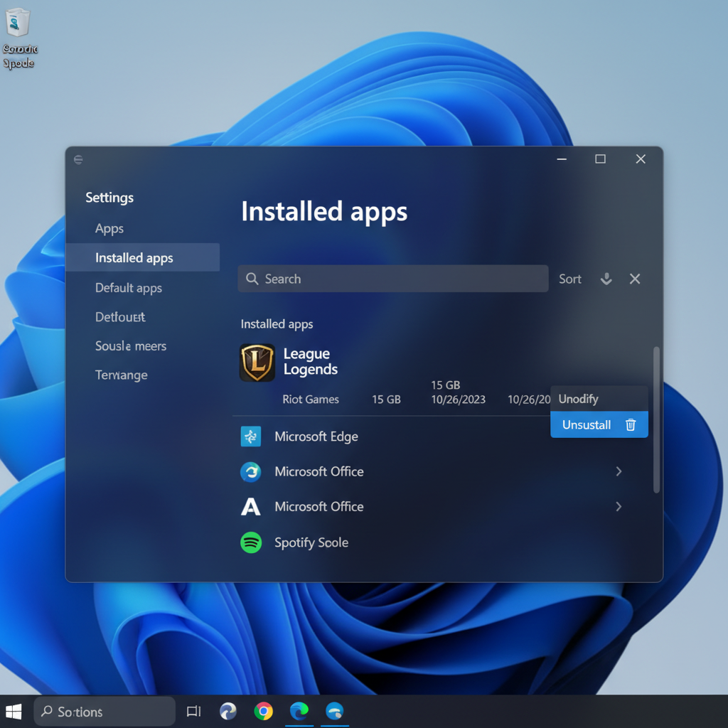Image resolution: width=728 pixels, height=728 pixels.
Task: Open the League of Legends app icon
Action: coord(257,363)
